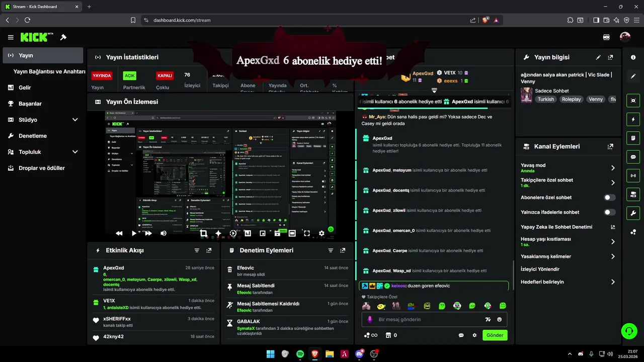Screen dimensions: 644x362
Task: Toggle Yalnızca ifadelerle sohbet switch
Action: [610, 212]
